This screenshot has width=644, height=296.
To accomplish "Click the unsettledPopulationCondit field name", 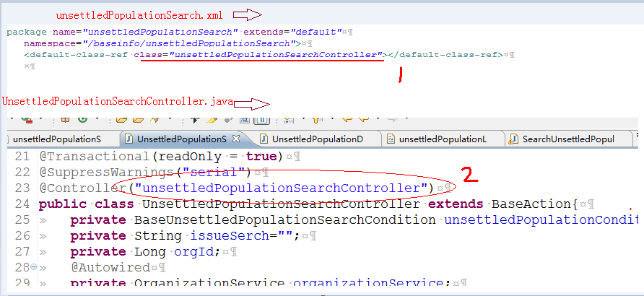I will [x=541, y=219].
